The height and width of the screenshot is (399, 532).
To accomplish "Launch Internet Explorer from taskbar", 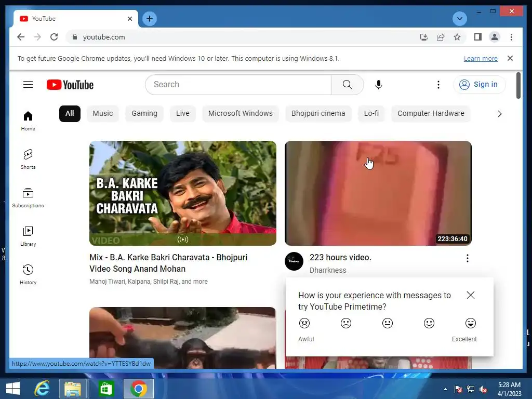I will tap(42, 389).
